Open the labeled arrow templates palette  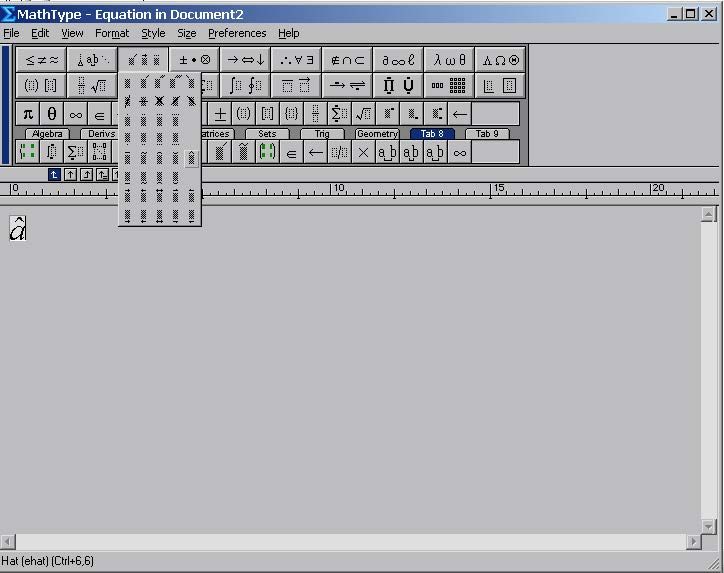[347, 85]
